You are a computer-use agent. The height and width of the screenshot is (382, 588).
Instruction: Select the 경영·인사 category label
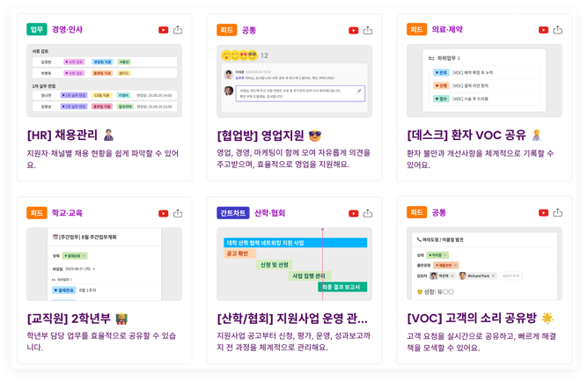[x=68, y=30]
